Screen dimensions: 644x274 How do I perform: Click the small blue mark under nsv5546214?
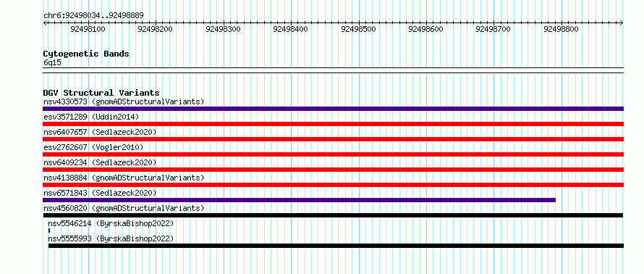(x=49, y=231)
